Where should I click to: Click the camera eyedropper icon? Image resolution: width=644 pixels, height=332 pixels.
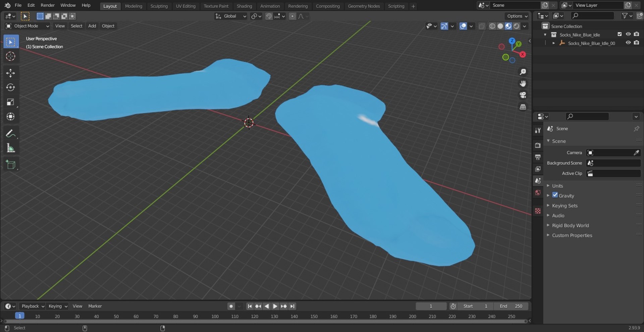point(636,153)
